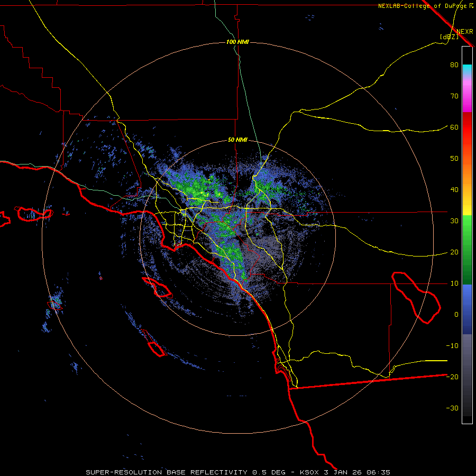Image resolution: width=476 pixels, height=476 pixels.
Task: Click the 0 value on the color scale
Action: (456, 315)
